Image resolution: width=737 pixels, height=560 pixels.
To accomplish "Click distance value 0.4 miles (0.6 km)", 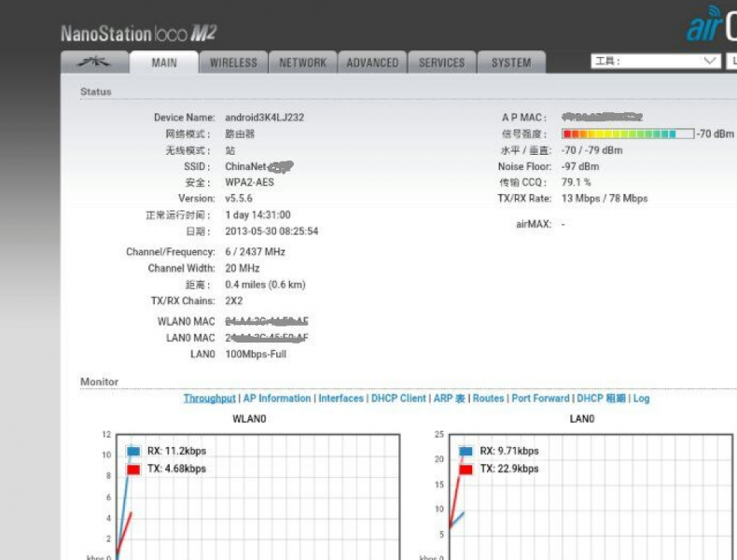I will [265, 285].
